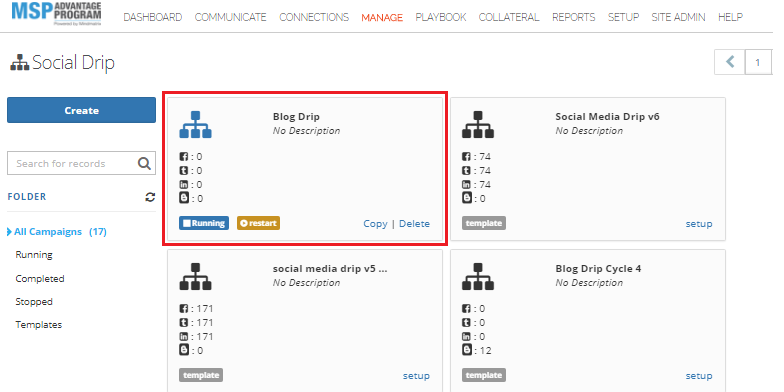Open the SITE ADMIN menu

point(678,17)
